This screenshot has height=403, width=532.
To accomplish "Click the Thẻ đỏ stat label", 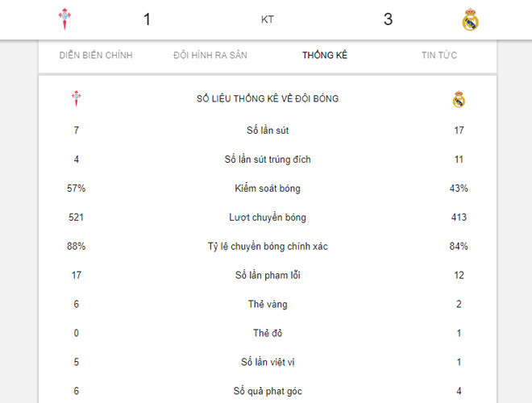I will click(268, 334).
